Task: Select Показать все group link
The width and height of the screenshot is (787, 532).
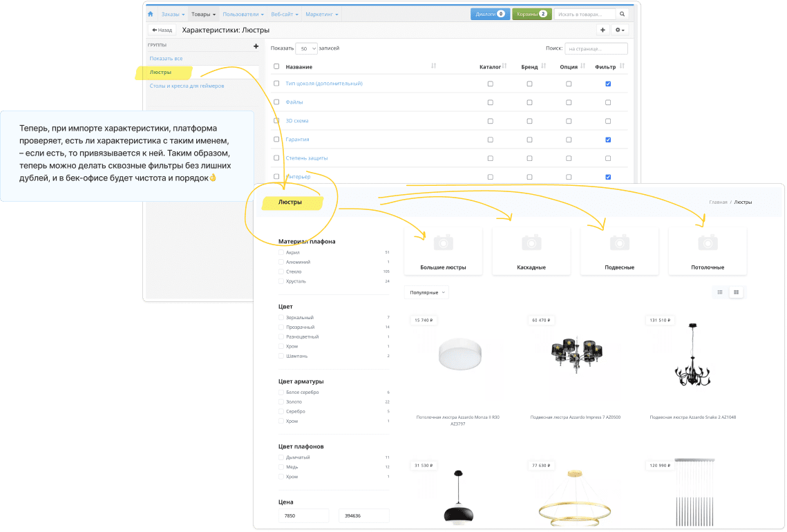Action: coord(166,59)
